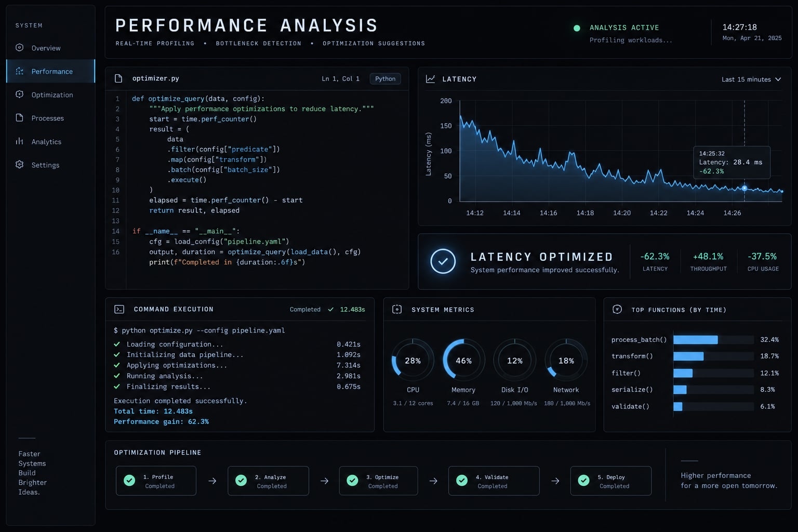Click the -62.3% LATENCY stat
Viewport: 798px width, 532px height.
click(x=655, y=261)
